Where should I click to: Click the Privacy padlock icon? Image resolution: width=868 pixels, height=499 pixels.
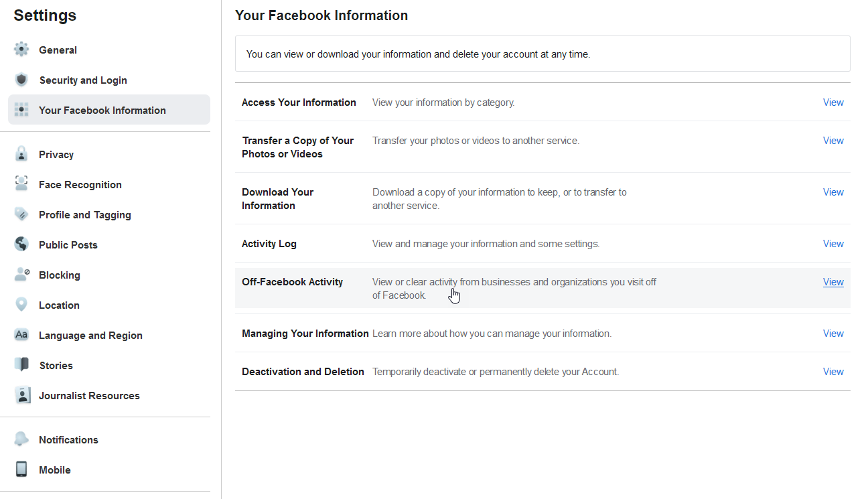[21, 154]
